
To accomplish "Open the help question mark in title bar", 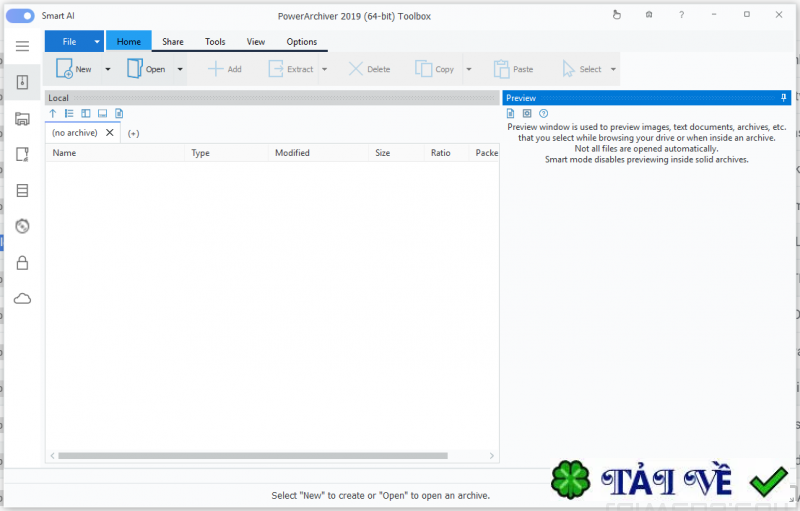I will 681,15.
